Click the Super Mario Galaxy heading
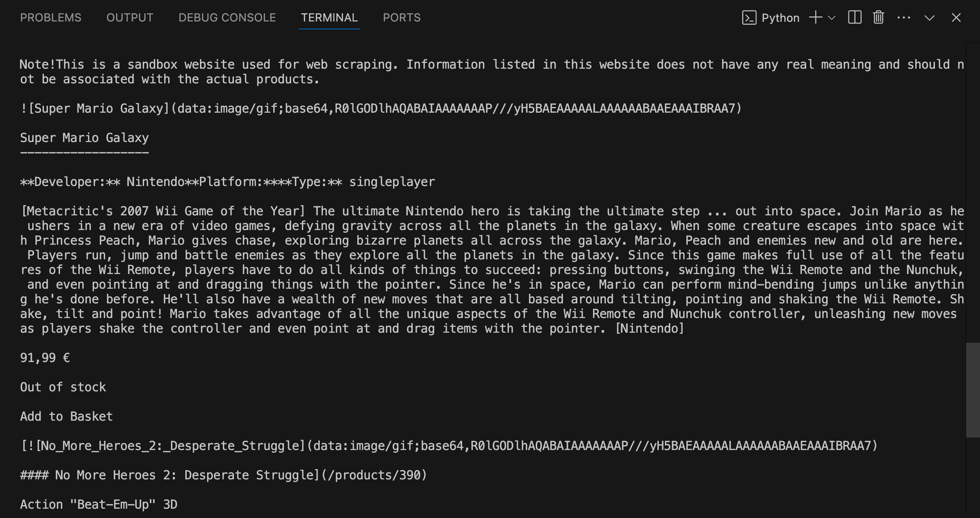The width and height of the screenshot is (980, 518). [x=84, y=138]
